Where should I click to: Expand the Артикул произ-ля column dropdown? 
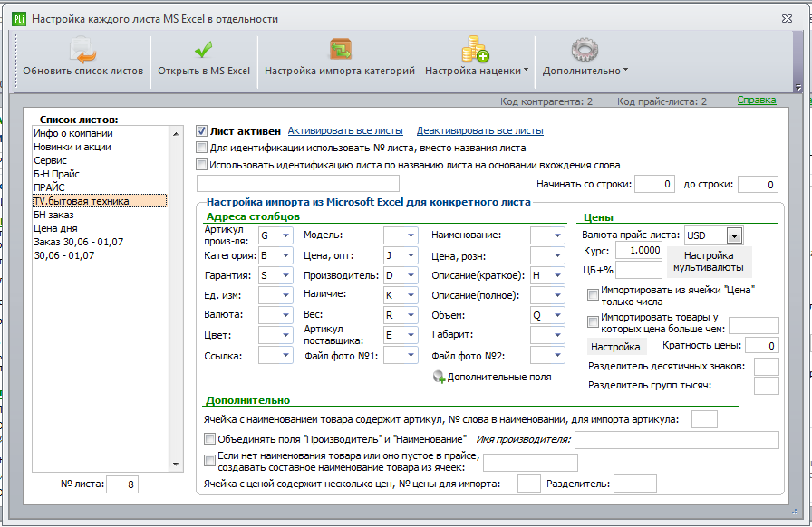click(285, 235)
